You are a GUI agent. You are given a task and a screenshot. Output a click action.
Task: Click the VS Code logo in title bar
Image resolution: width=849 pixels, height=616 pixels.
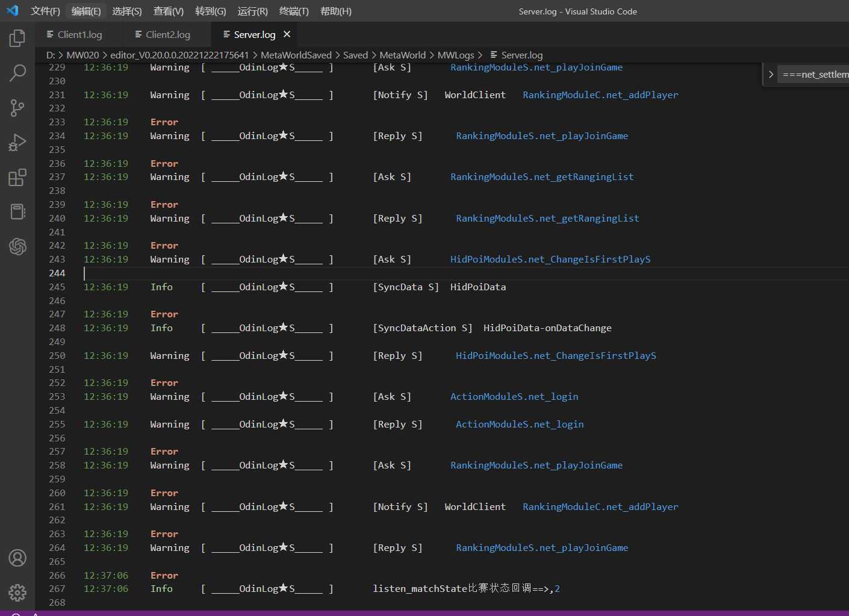12,11
